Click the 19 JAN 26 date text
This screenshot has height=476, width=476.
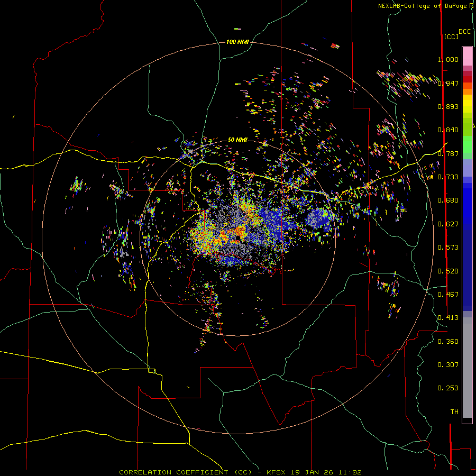tap(312, 472)
